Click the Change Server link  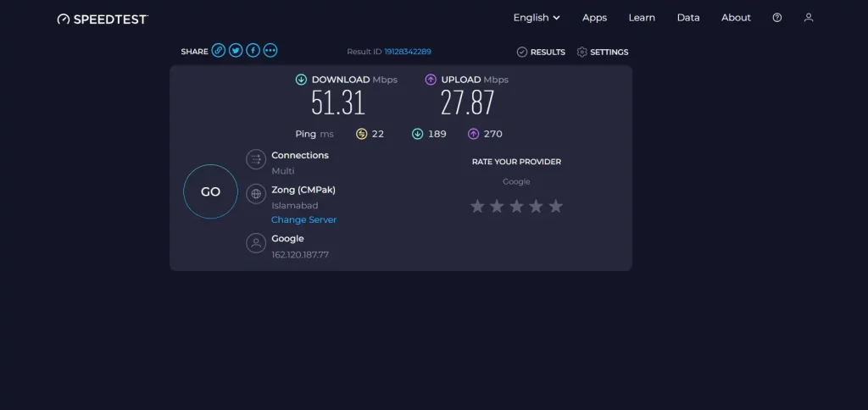coord(304,219)
